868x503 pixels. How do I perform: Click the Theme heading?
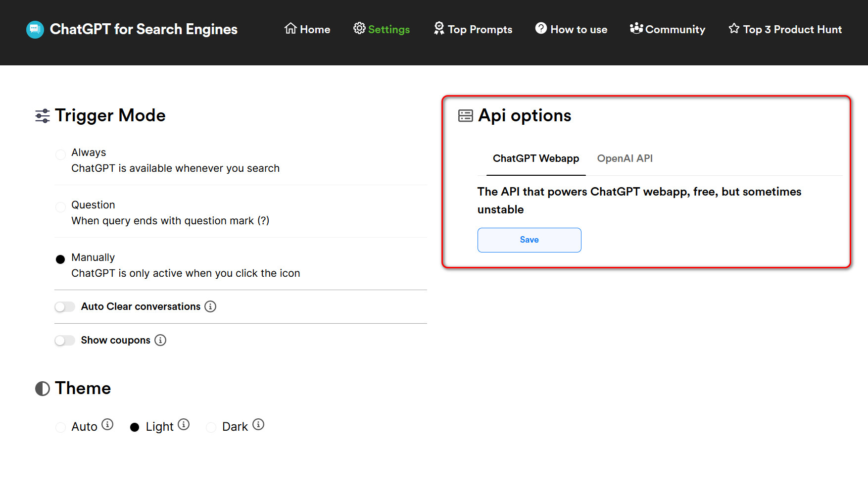83,388
